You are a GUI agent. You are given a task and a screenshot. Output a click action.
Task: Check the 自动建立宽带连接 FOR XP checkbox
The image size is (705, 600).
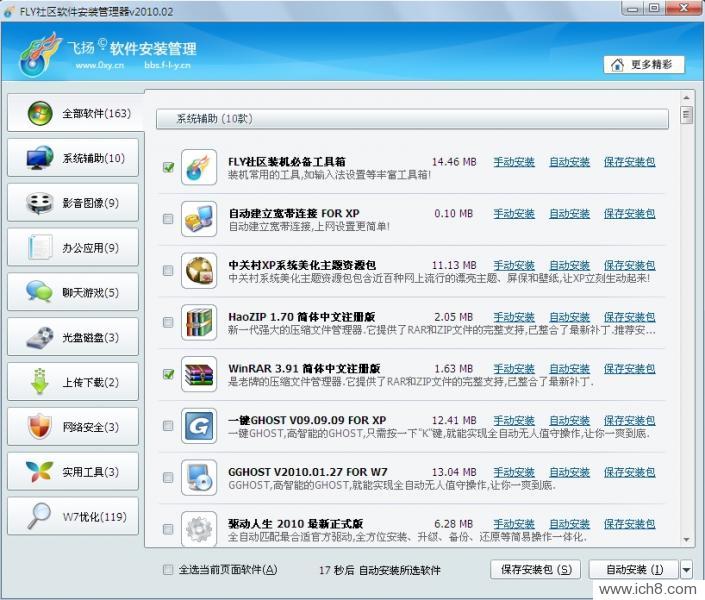tap(168, 219)
